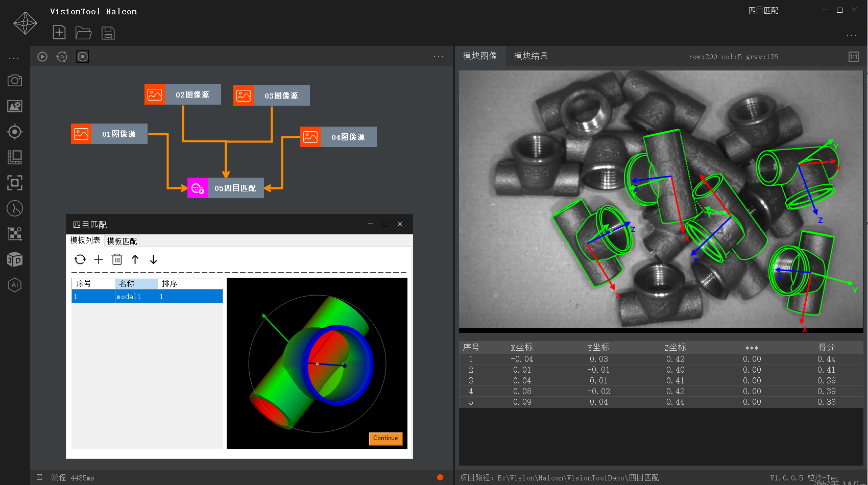Viewport: 868px width, 485px height.
Task: Switch to 模块图像 tab
Action: (480, 56)
